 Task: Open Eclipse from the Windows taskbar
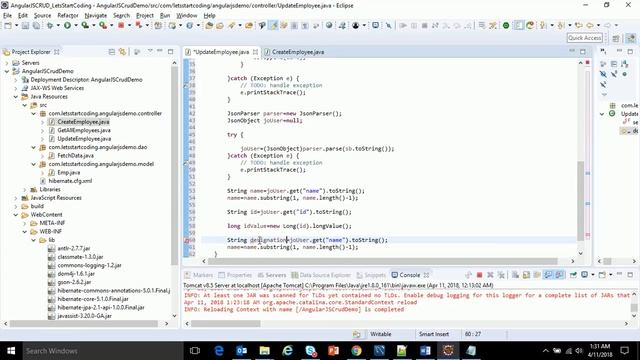pyautogui.click(x=448, y=351)
